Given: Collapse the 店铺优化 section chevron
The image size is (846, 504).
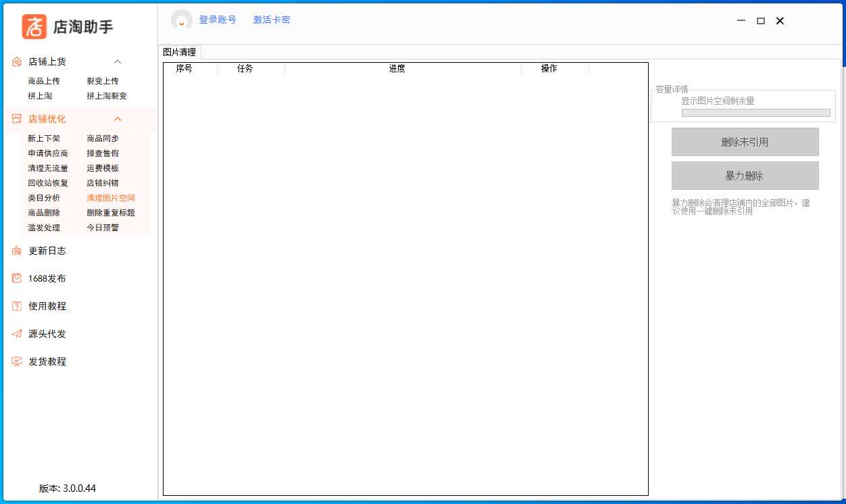Looking at the screenshot, I should click(118, 120).
